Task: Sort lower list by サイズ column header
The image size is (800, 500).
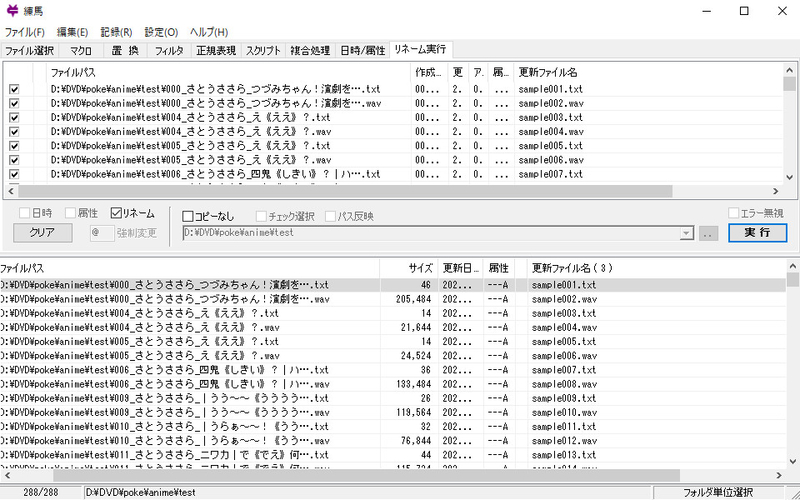Action: (x=408, y=268)
